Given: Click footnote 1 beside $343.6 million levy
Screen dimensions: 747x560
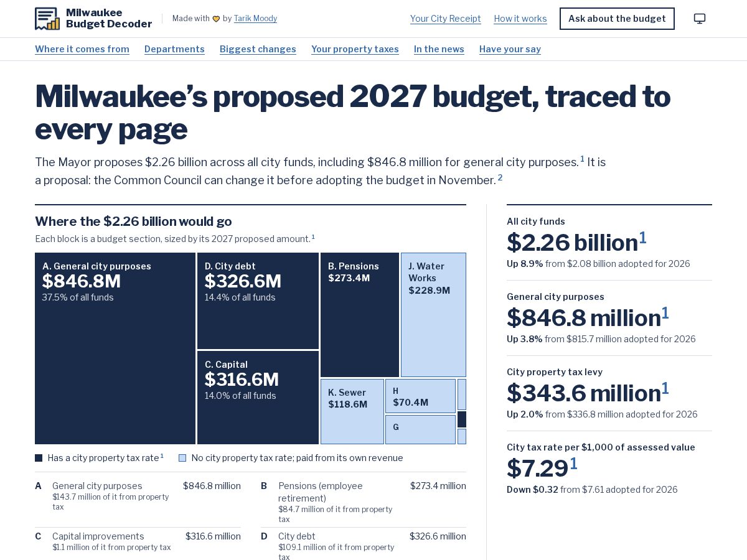Looking at the screenshot, I should [x=665, y=389].
